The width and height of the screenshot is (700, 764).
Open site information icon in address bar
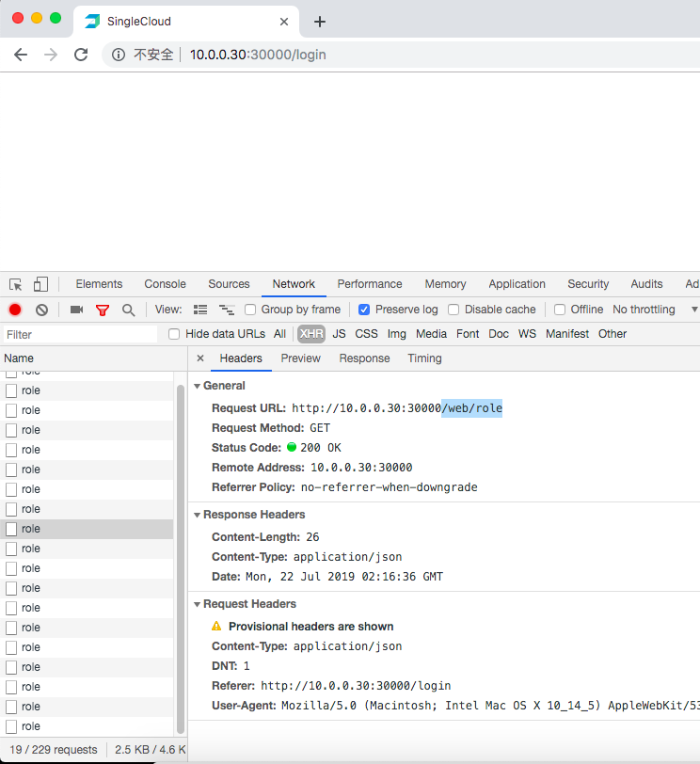click(x=119, y=55)
